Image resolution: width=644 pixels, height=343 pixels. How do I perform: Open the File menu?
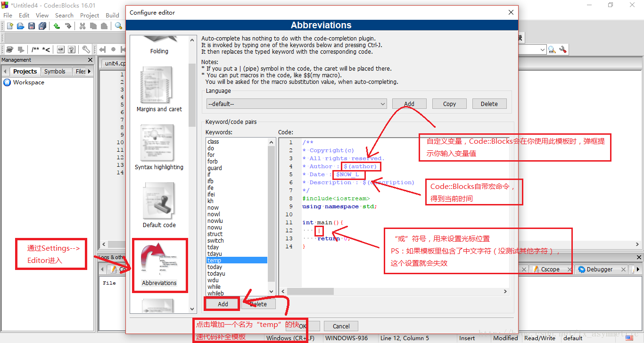click(x=8, y=15)
